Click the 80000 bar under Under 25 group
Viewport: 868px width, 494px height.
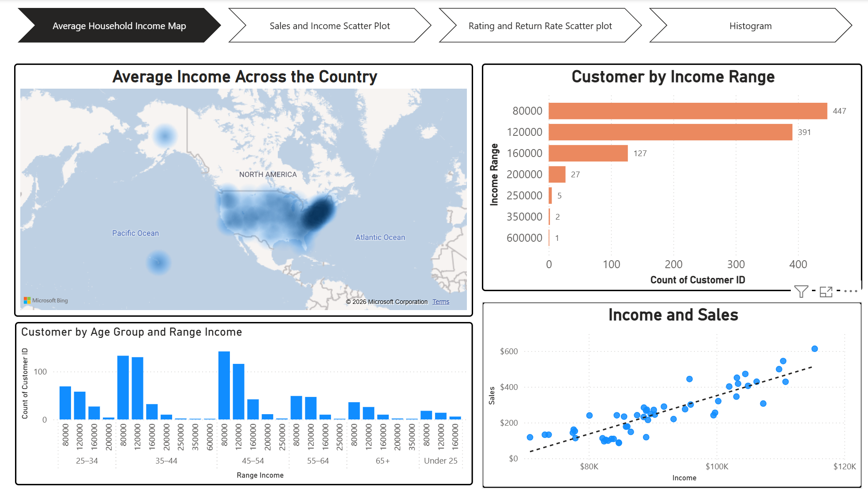[x=427, y=415]
